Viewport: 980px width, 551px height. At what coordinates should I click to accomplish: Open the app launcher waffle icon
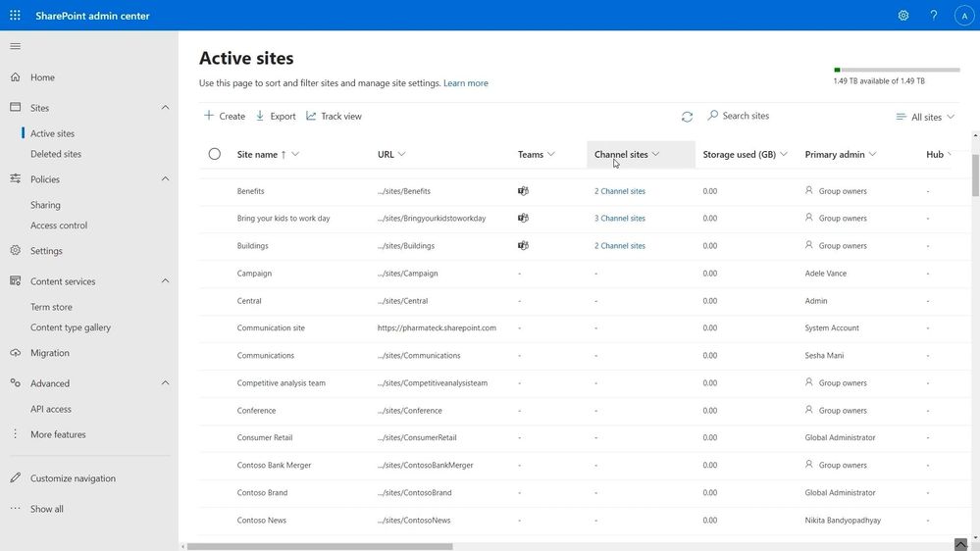[x=15, y=15]
